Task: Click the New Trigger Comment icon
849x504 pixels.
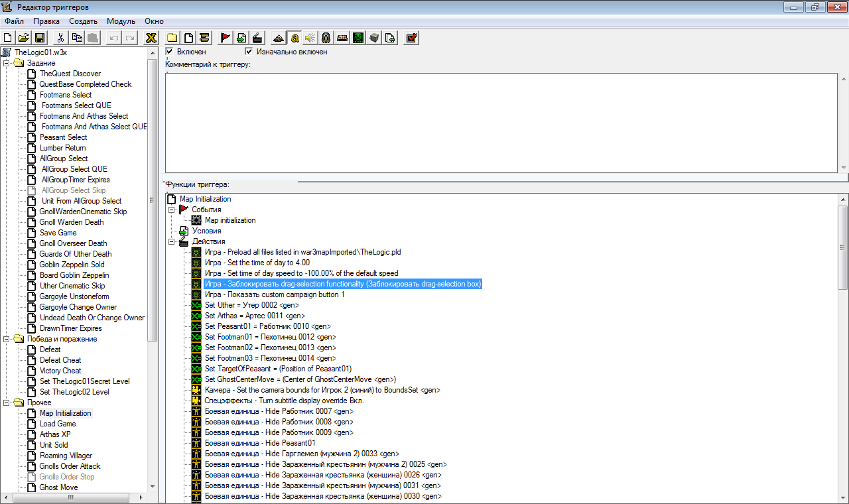Action: click(x=204, y=38)
